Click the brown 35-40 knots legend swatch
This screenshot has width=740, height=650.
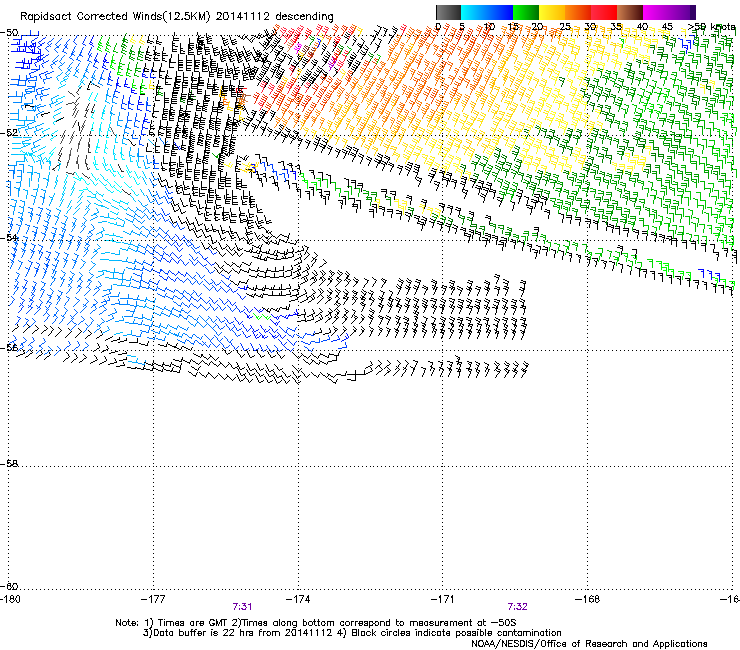[630, 12]
